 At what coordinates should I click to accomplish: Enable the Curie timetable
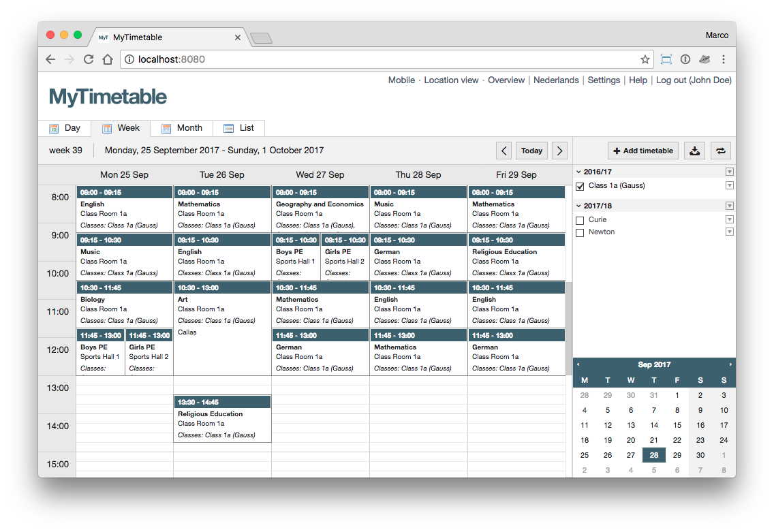[580, 219]
